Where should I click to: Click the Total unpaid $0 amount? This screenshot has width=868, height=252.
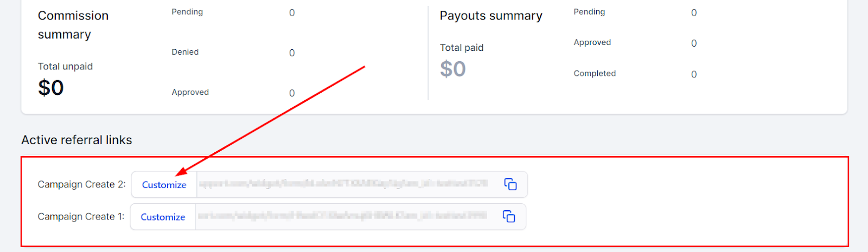coord(51,88)
